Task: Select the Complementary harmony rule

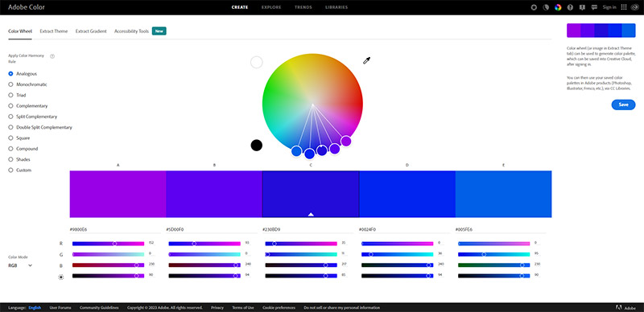Action: [28, 106]
